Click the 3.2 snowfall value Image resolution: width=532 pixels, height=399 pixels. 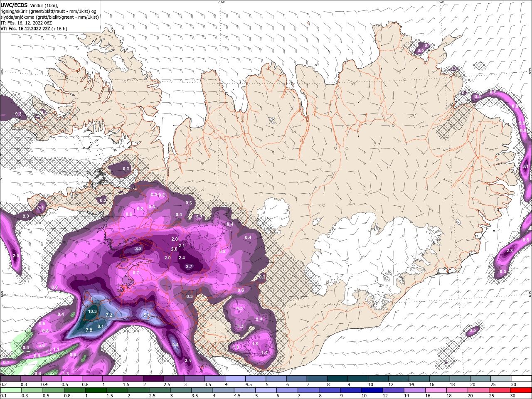139,249
